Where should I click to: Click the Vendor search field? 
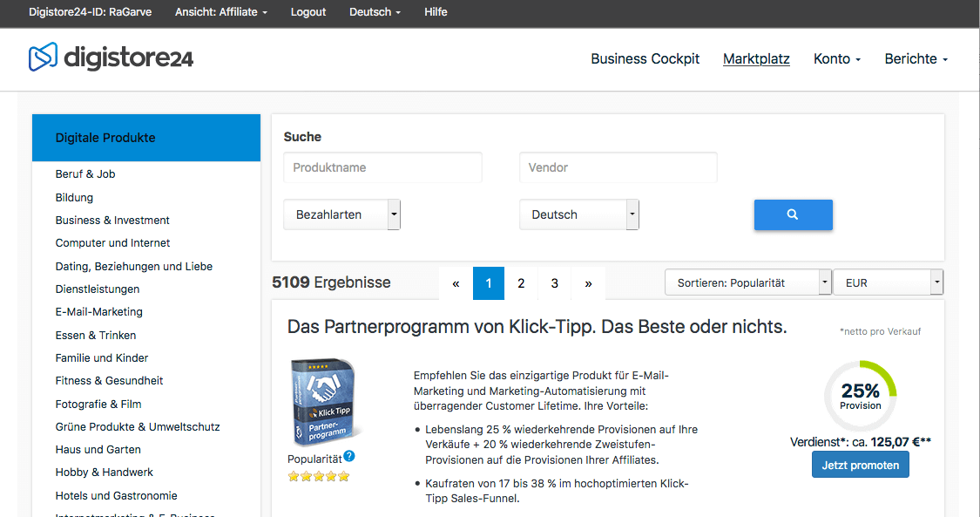(618, 167)
